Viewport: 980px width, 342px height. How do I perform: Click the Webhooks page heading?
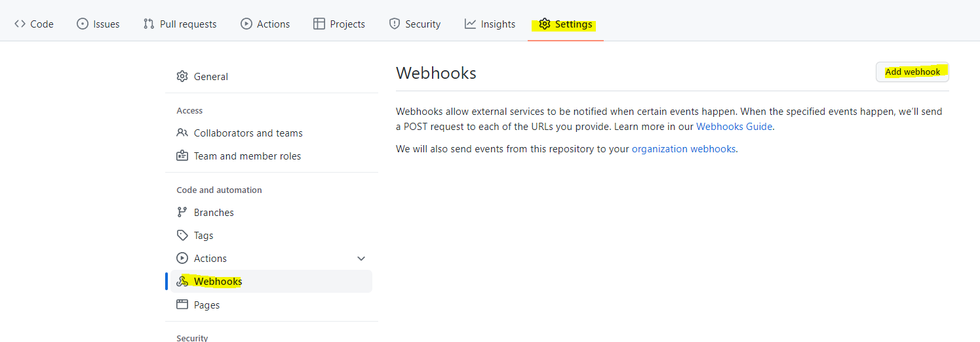click(436, 73)
